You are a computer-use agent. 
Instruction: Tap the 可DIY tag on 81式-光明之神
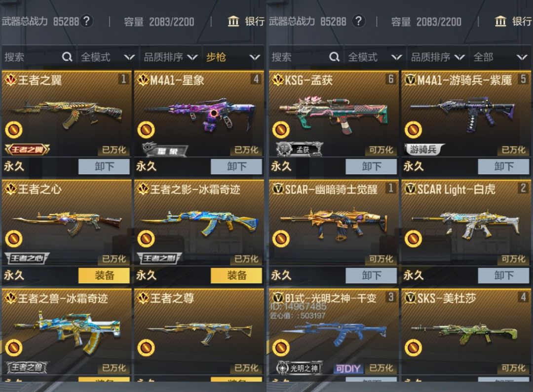coord(348,368)
